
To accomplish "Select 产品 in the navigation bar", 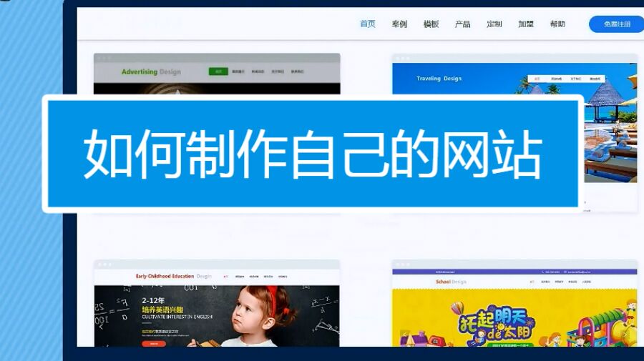I will coord(462,24).
